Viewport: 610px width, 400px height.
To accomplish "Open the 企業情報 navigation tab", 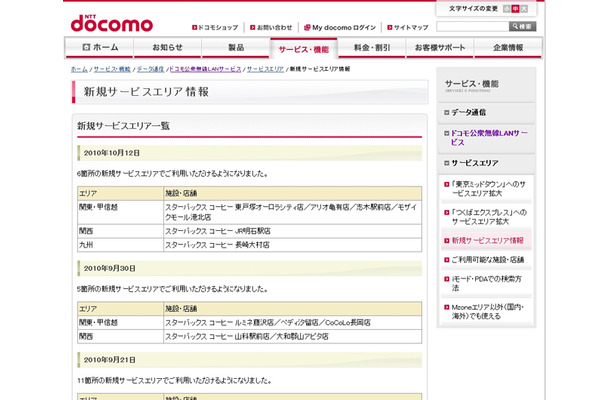I will 508,47.
